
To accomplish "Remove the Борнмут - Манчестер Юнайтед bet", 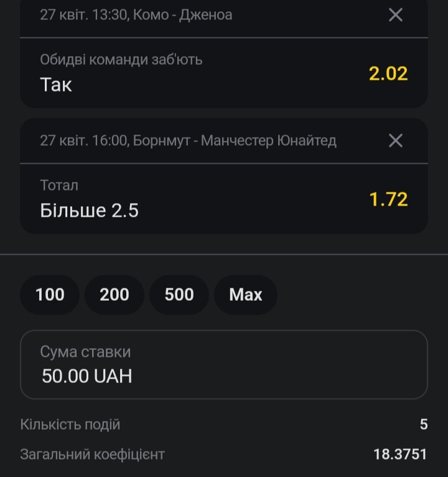I will (395, 141).
